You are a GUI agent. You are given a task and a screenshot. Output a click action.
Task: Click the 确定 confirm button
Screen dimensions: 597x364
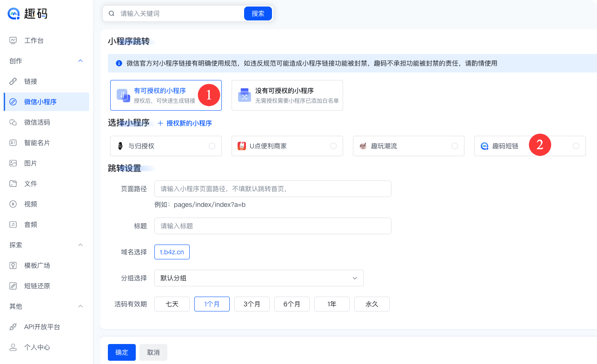[121, 352]
